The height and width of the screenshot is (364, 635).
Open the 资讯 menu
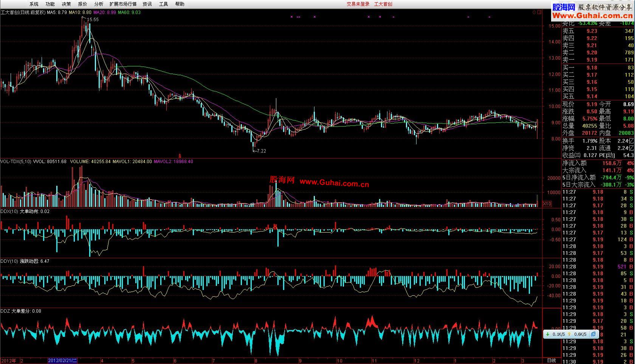click(x=147, y=4)
